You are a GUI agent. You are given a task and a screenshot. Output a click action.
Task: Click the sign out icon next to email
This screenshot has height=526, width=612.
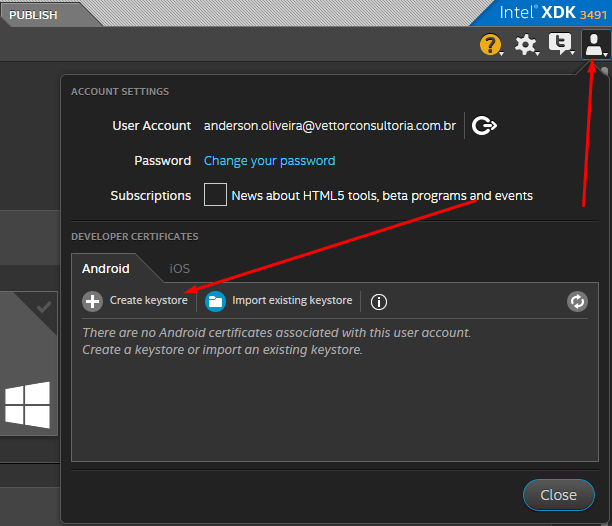pyautogui.click(x=484, y=126)
